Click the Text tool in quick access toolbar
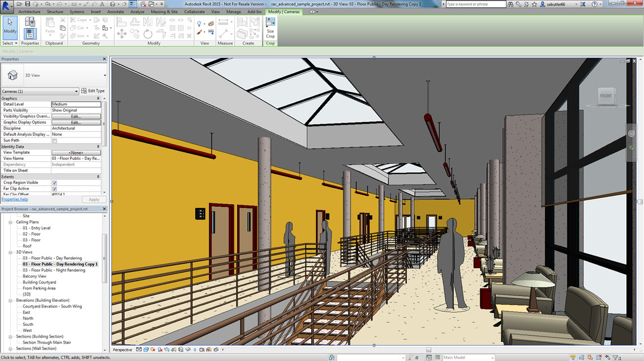This screenshot has height=361, width=644. tap(102, 4)
